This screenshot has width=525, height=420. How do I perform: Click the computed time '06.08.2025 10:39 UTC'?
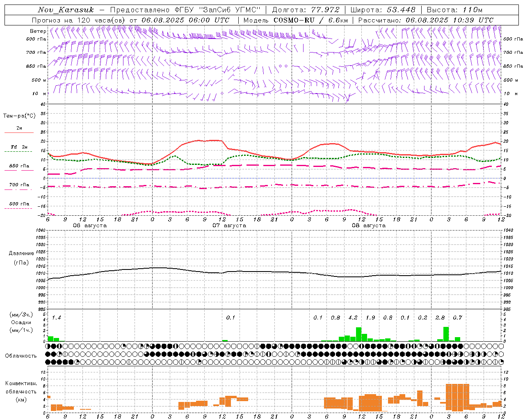click(x=450, y=20)
